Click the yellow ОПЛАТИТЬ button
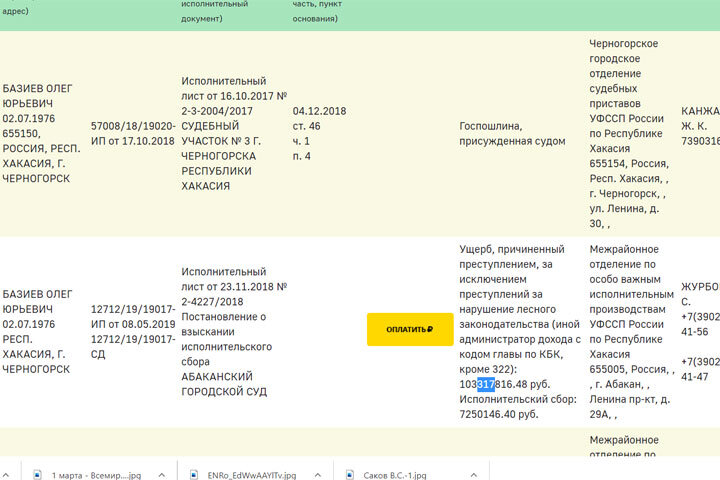The width and height of the screenshot is (720, 480). pos(410,329)
